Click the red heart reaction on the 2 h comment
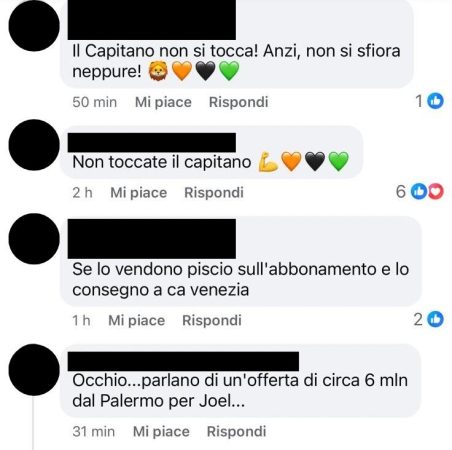This screenshot has height=450, width=452. tap(436, 192)
